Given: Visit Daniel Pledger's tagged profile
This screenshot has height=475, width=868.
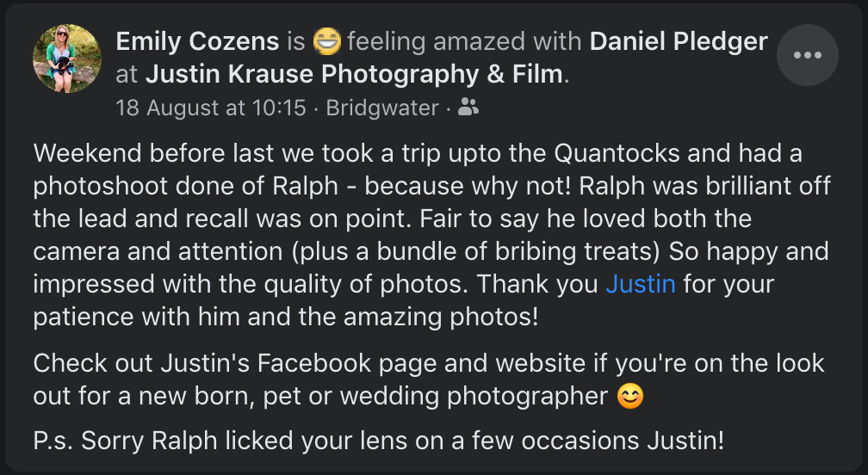Looking at the screenshot, I should (x=679, y=40).
